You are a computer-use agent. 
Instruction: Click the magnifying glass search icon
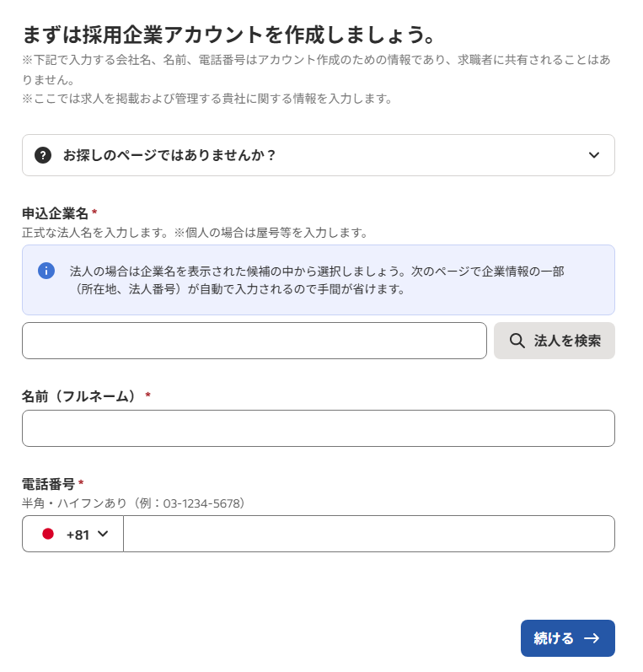point(517,341)
